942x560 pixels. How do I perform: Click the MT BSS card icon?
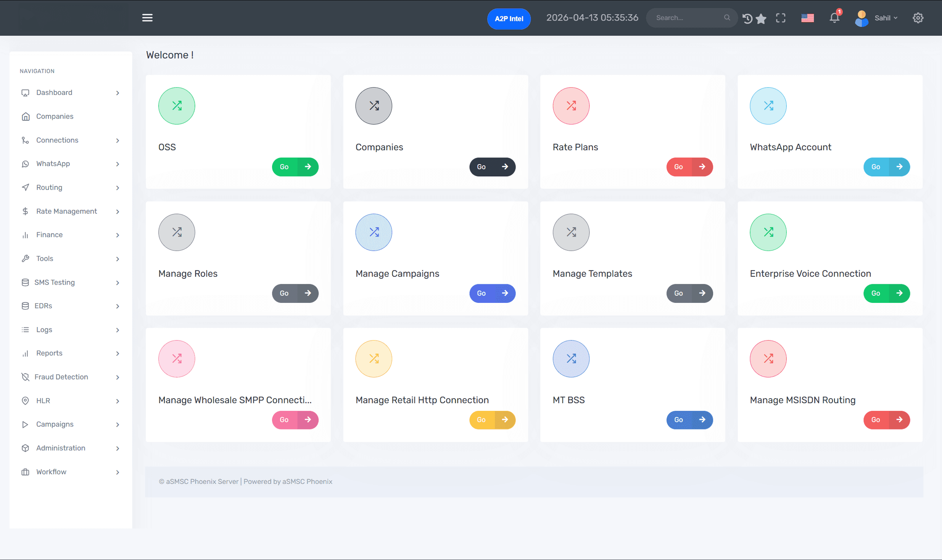pyautogui.click(x=571, y=359)
